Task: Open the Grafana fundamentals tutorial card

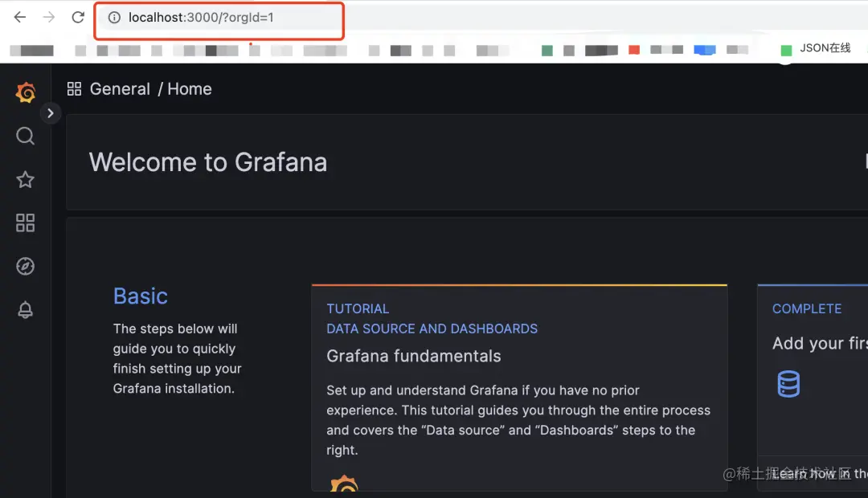Action: pyautogui.click(x=519, y=388)
